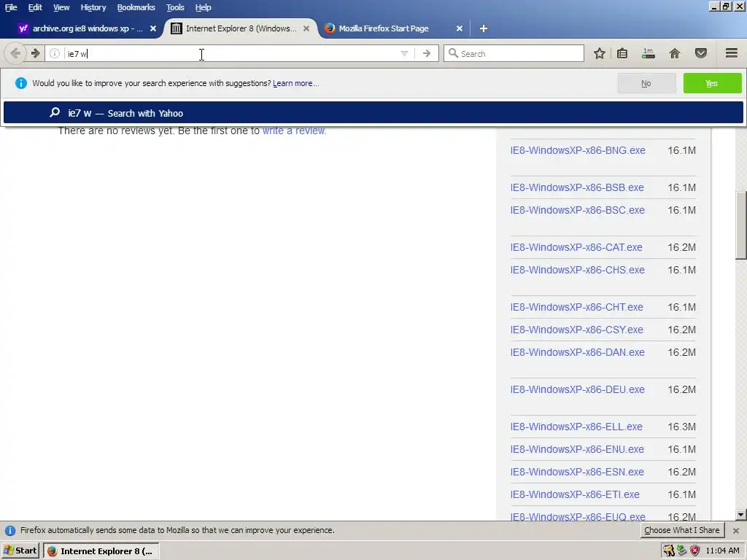Click the Choose What I Share button
747x560 pixels.
click(x=682, y=530)
